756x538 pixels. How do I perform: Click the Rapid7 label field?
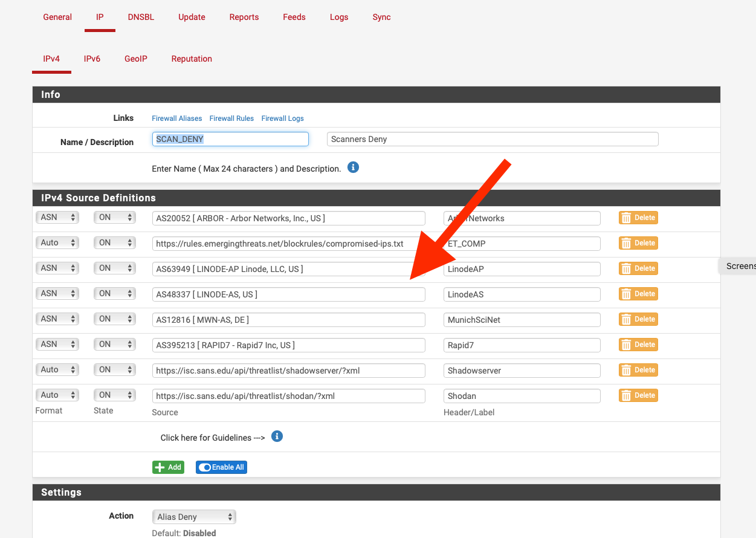(522, 345)
